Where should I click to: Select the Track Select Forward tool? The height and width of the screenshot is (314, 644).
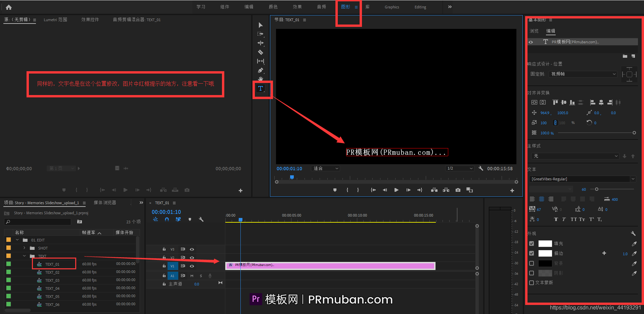point(261,34)
